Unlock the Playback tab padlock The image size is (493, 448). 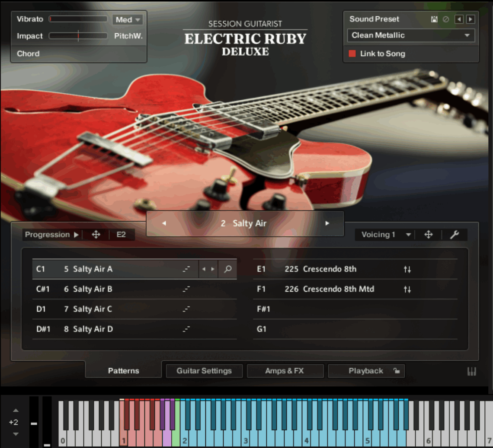point(396,371)
